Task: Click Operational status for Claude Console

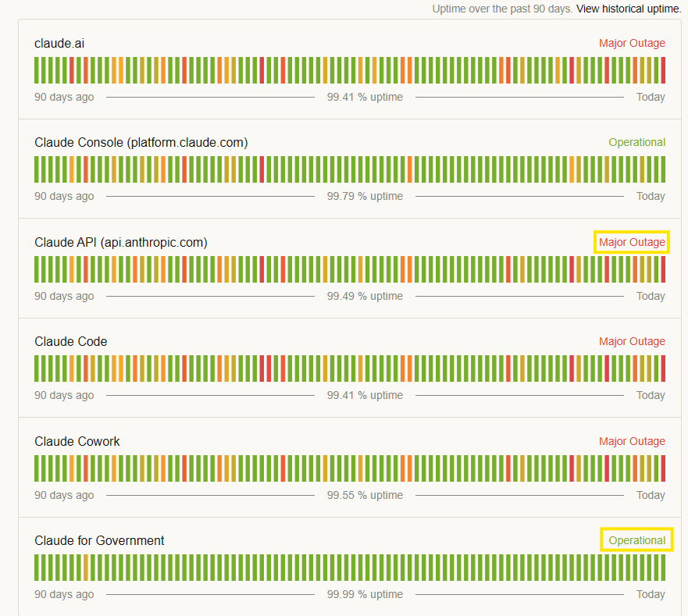Action: click(636, 142)
